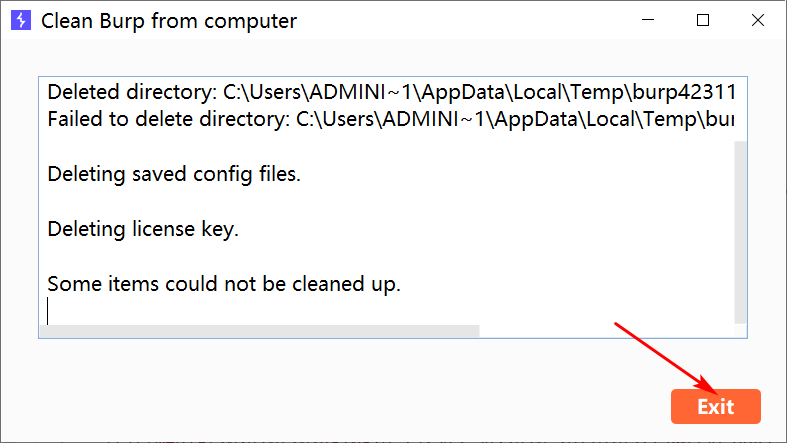Place cursor in 'Failed to delete directory' line
Screen dimensions: 787x443
pyautogui.click(x=390, y=119)
